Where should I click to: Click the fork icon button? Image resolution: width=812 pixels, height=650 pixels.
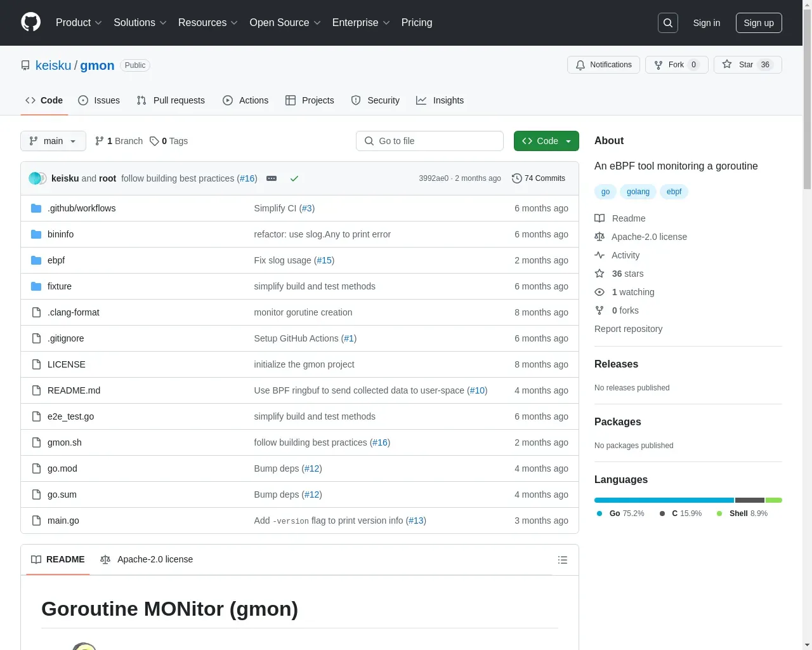click(658, 65)
